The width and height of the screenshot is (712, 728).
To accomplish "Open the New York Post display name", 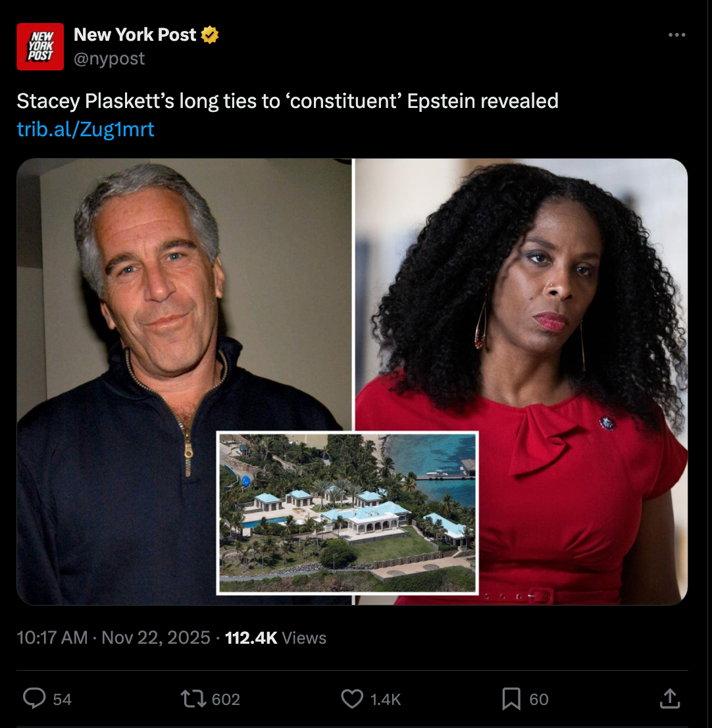I will coord(135,35).
